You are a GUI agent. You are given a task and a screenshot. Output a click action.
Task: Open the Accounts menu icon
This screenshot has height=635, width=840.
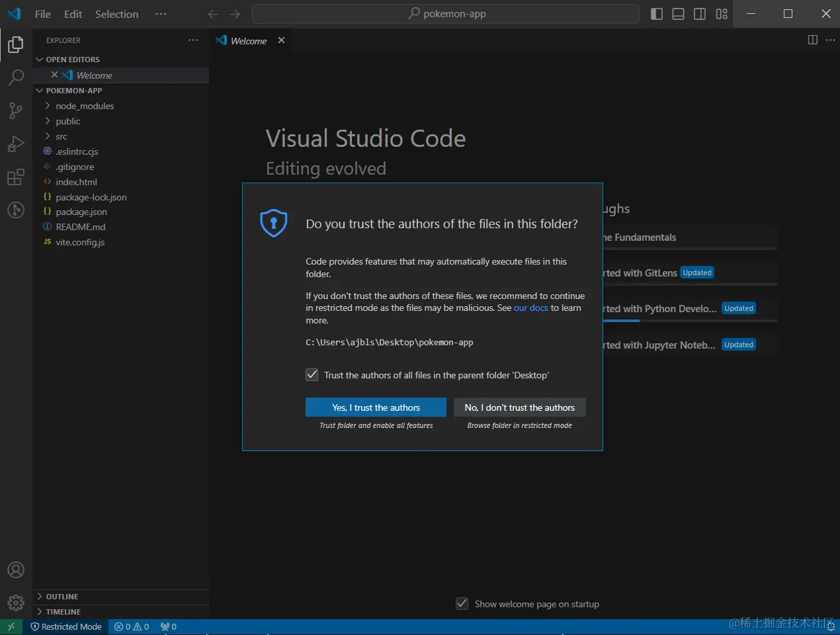point(16,570)
